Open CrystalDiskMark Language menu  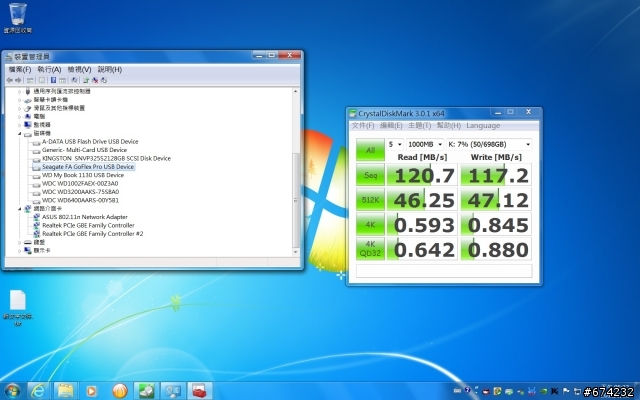coord(483,126)
